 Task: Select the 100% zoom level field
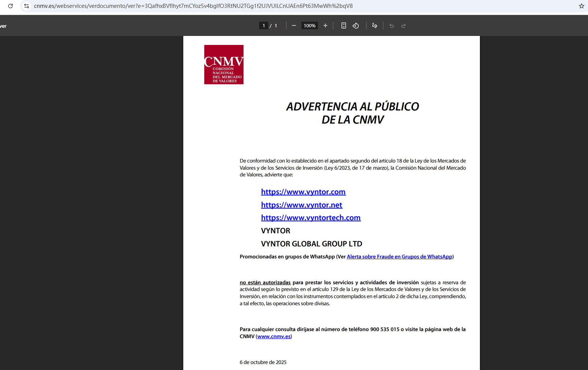(309, 25)
